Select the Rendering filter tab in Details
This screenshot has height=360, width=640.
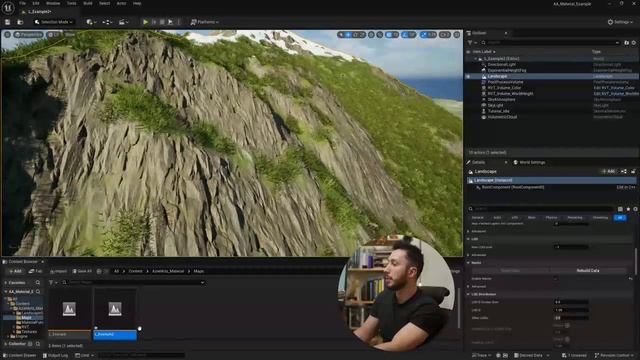coord(575,218)
